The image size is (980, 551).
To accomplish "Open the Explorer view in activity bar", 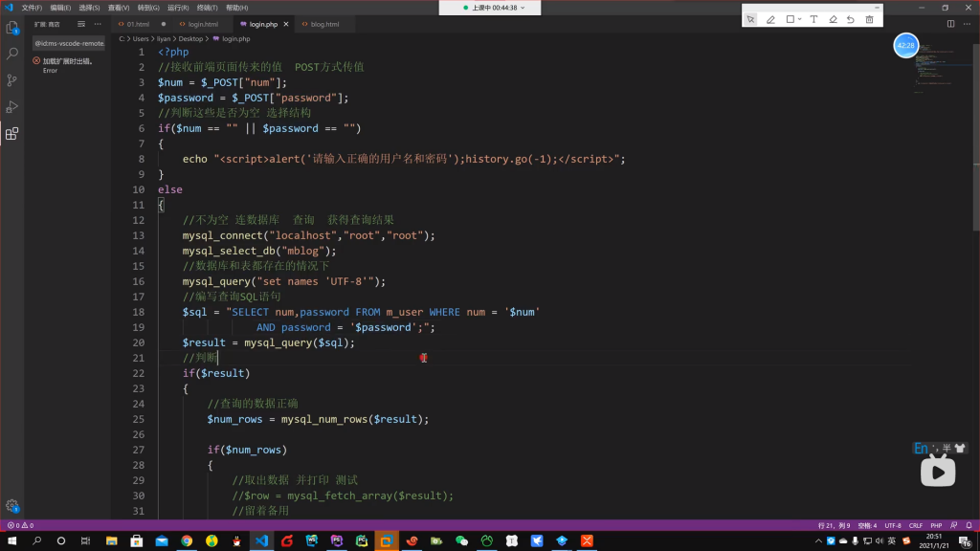I will pyautogui.click(x=12, y=28).
